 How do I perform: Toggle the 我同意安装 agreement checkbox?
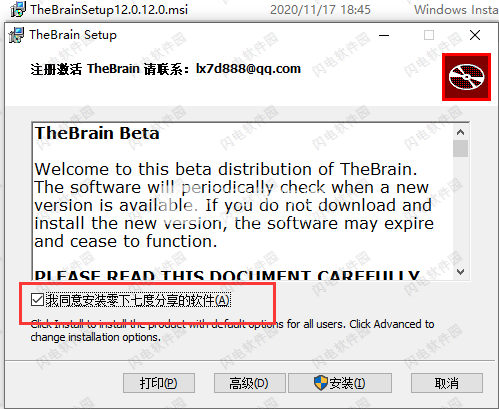37,300
